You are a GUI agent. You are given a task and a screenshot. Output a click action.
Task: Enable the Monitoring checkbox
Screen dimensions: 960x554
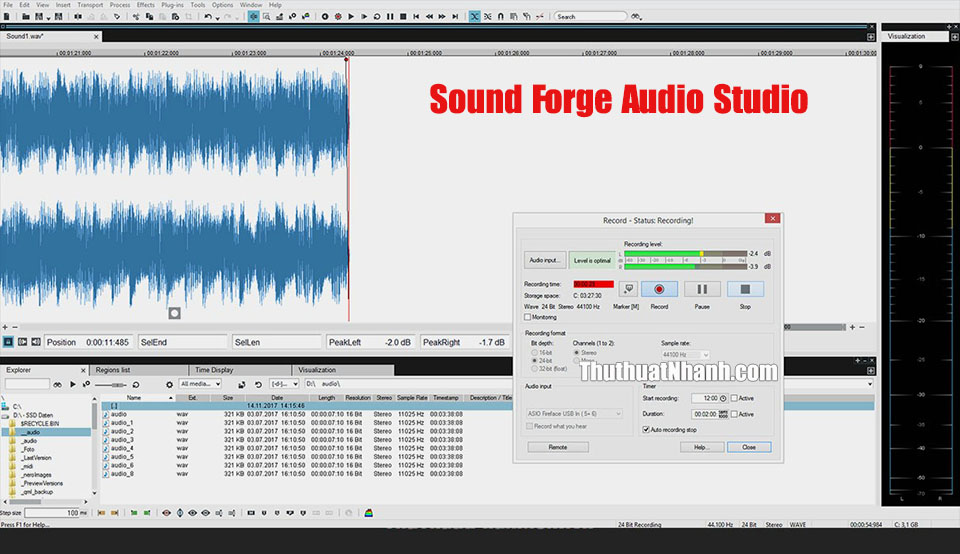coord(527,317)
